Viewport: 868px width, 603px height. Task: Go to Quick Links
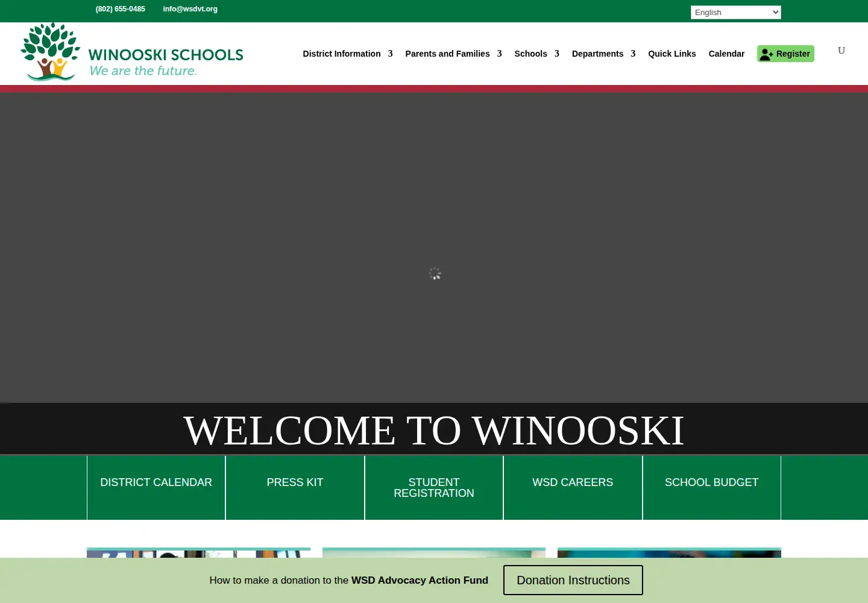pyautogui.click(x=672, y=54)
